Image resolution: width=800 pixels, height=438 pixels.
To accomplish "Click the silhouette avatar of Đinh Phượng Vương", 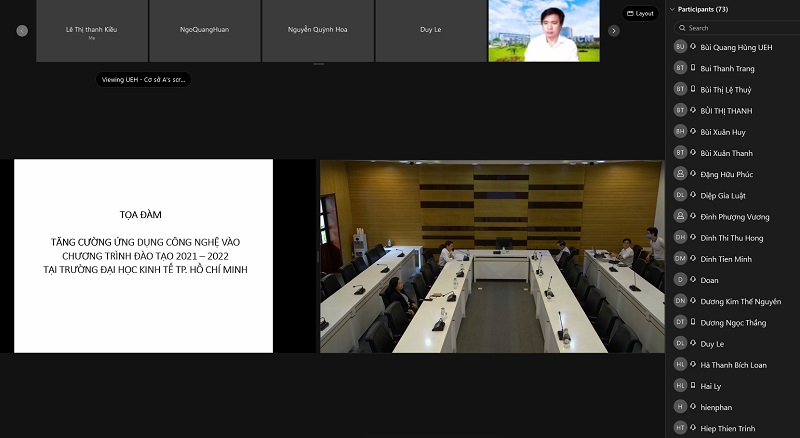I will [680, 216].
